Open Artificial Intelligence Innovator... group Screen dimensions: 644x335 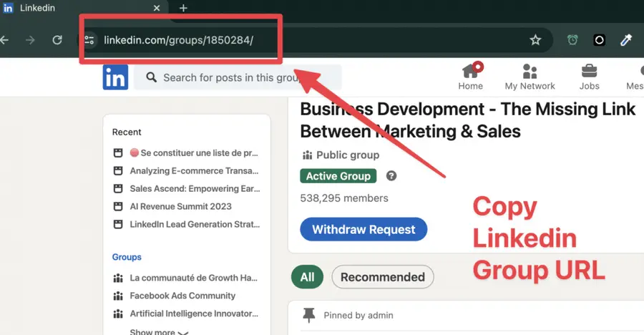coord(194,314)
